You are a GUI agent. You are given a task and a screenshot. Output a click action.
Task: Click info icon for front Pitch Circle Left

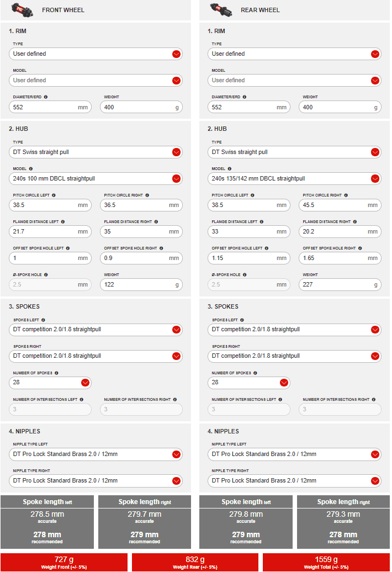pyautogui.click(x=54, y=195)
